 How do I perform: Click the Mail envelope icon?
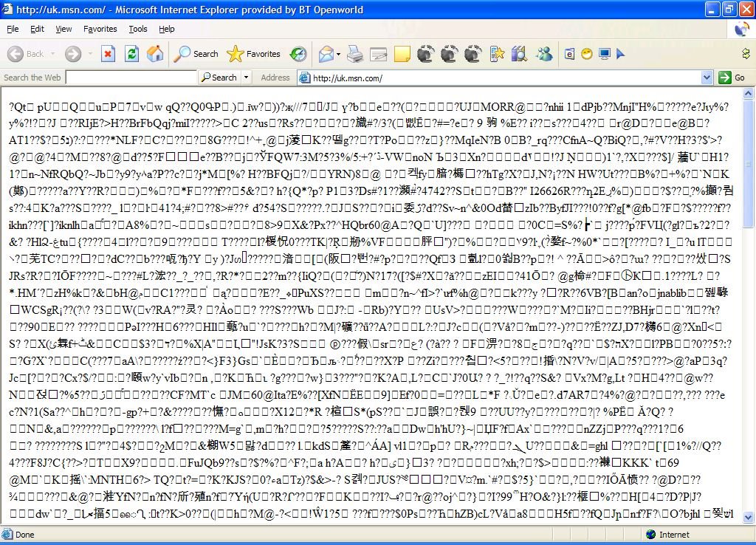tap(326, 54)
